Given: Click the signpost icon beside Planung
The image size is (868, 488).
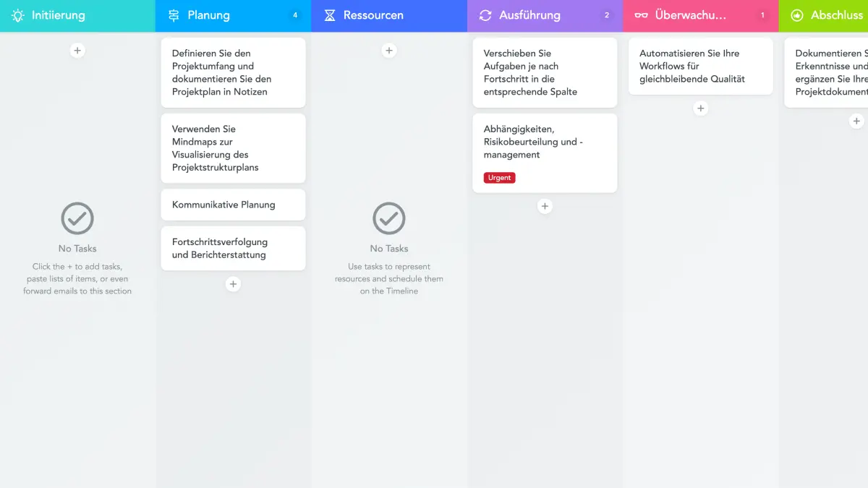Looking at the screenshot, I should click(174, 15).
